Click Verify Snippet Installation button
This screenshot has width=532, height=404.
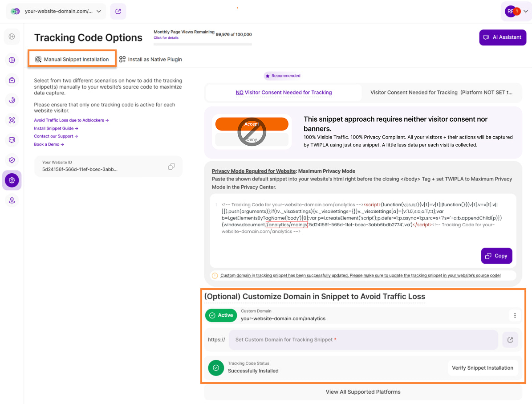pos(483,368)
